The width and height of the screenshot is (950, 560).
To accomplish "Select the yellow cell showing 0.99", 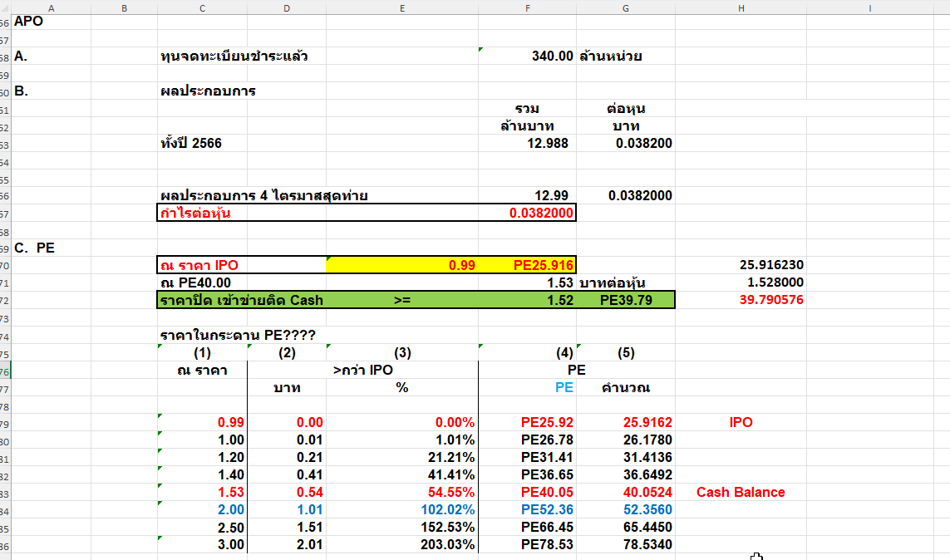I will 402,265.
